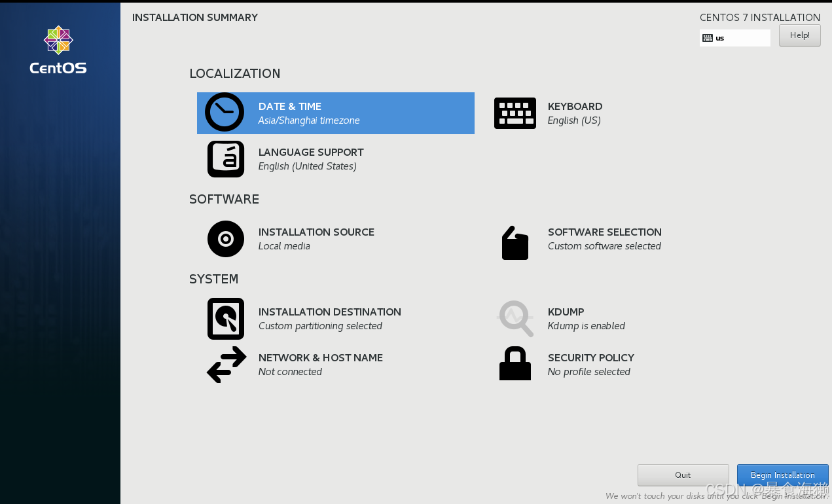Open Security Policy padlock icon
Screen dimensions: 832x504
point(515,363)
